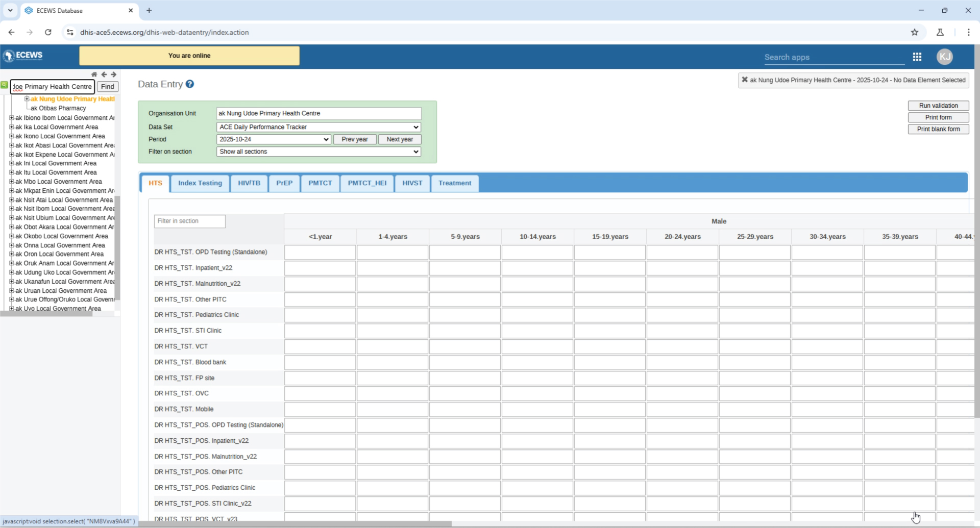Click the right arrow above org tree
The height and width of the screenshot is (528, 980).
point(113,74)
